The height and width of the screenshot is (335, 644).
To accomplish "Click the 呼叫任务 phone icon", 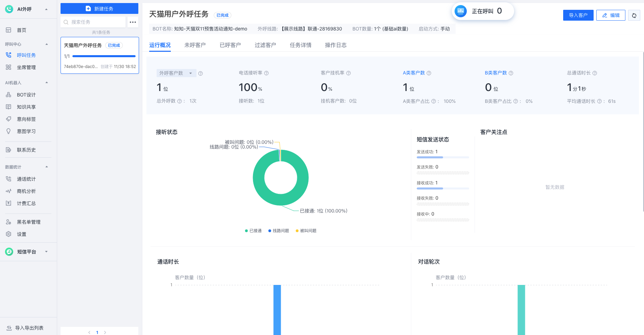I will point(8,55).
